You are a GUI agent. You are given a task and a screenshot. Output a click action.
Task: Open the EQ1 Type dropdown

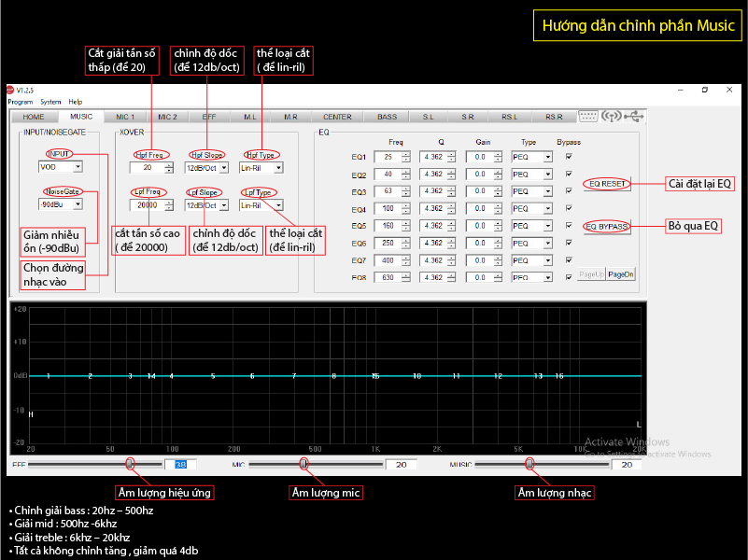532,157
